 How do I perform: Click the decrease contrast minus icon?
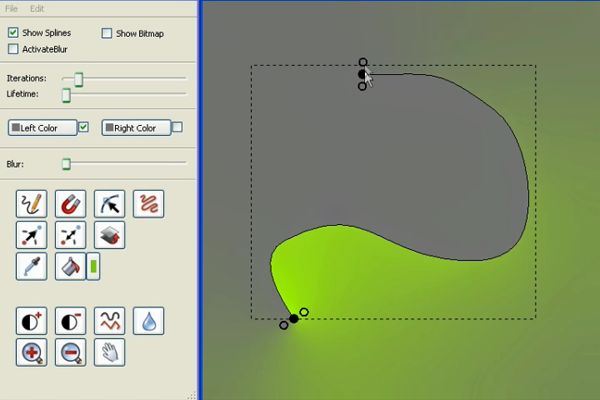click(x=70, y=321)
